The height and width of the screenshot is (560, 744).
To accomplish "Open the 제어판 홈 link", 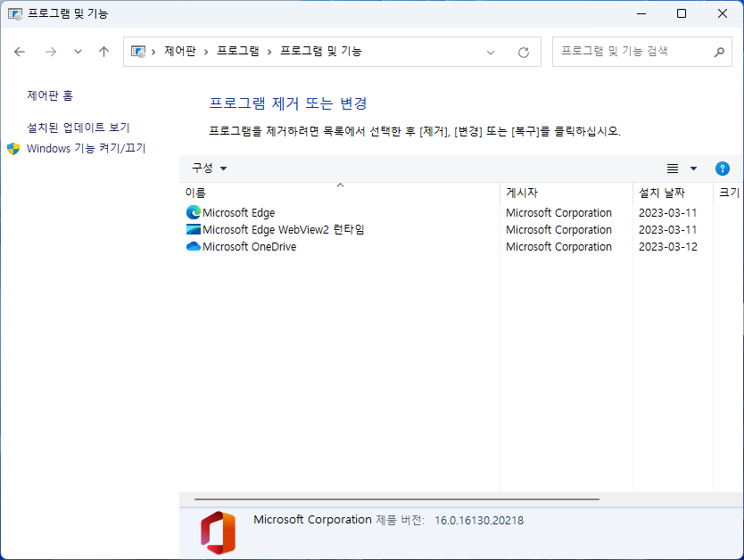I will [x=50, y=95].
